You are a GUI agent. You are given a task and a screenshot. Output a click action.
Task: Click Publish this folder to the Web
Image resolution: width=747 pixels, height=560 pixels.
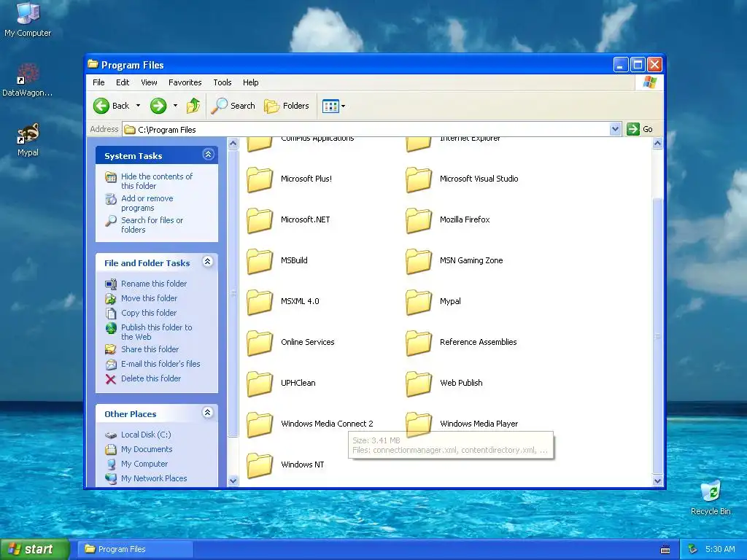coord(156,332)
